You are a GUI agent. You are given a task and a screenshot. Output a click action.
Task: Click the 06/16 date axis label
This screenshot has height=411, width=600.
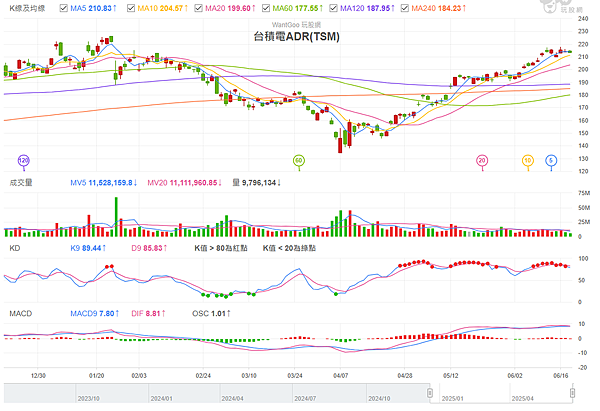point(561,375)
